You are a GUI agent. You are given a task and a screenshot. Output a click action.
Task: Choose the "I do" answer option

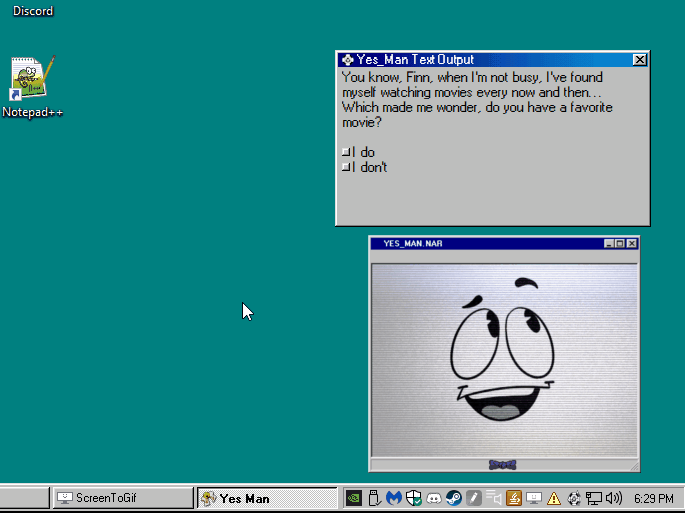(360, 152)
